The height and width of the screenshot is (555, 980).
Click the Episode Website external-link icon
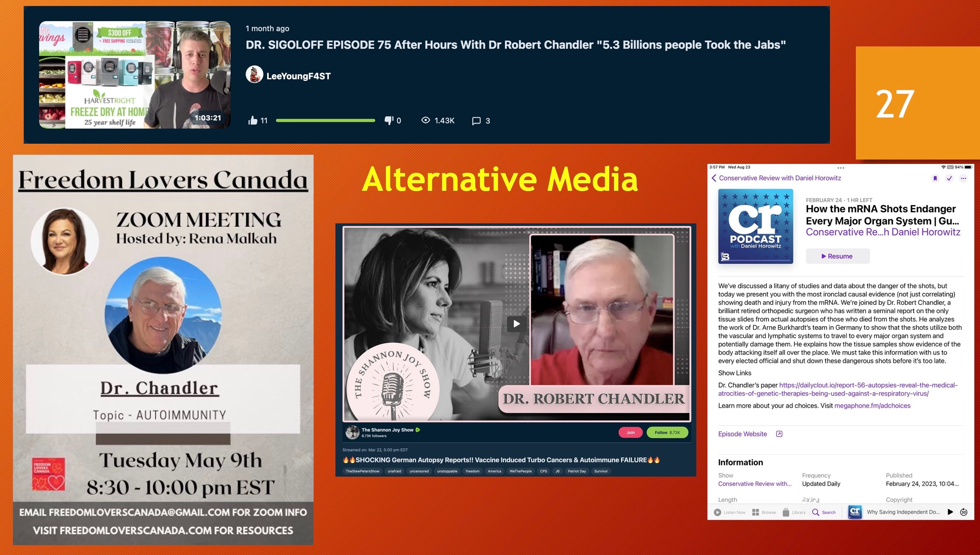(779, 434)
